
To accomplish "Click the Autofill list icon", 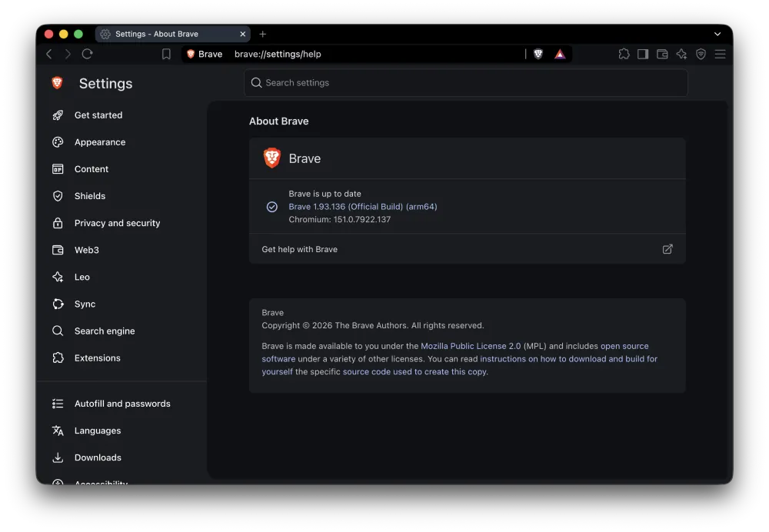I will 58,403.
